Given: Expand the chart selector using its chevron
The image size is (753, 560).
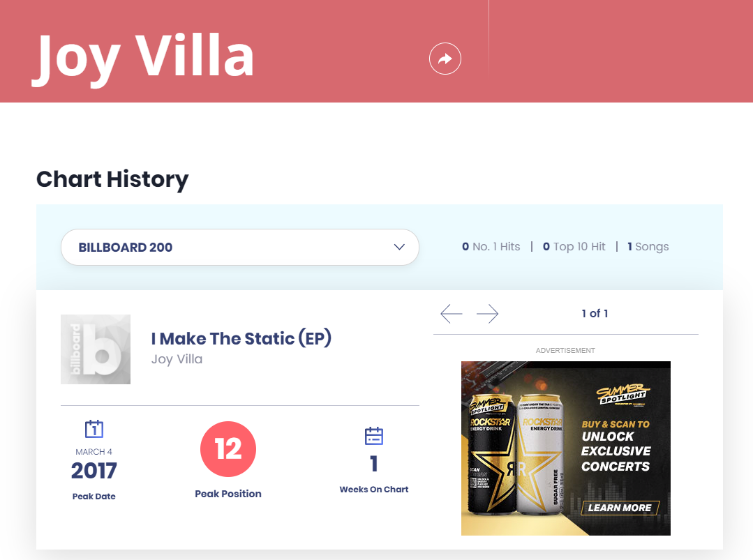Looking at the screenshot, I should click(x=399, y=247).
